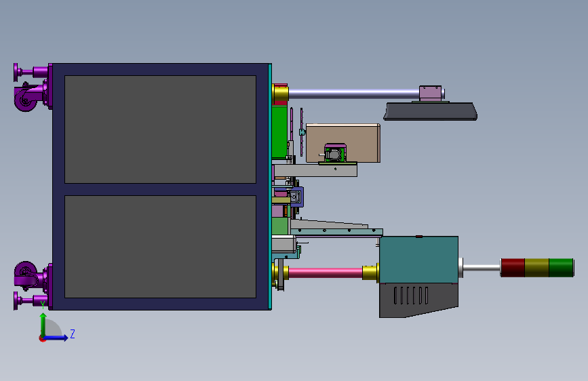Select the mauve clamp bracket on the lavender shaft
The image size is (588, 381).
(x=430, y=94)
